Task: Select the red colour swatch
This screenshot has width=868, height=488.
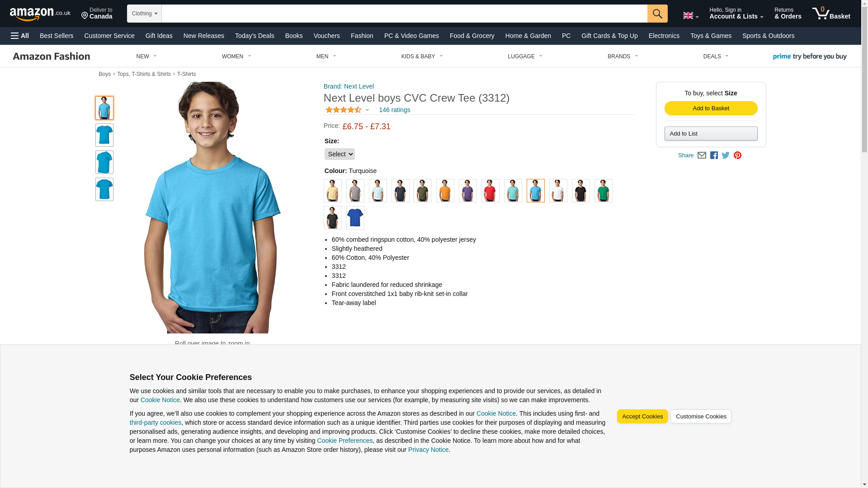Action: point(490,191)
